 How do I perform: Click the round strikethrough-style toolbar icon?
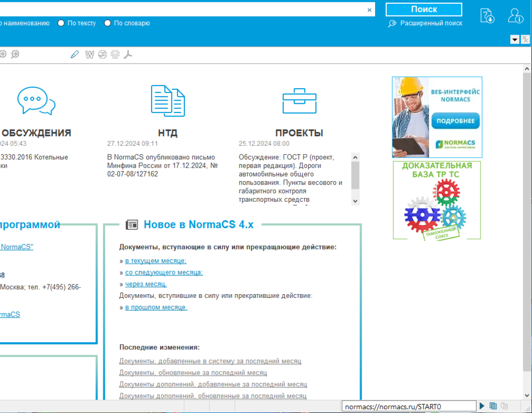tap(103, 54)
